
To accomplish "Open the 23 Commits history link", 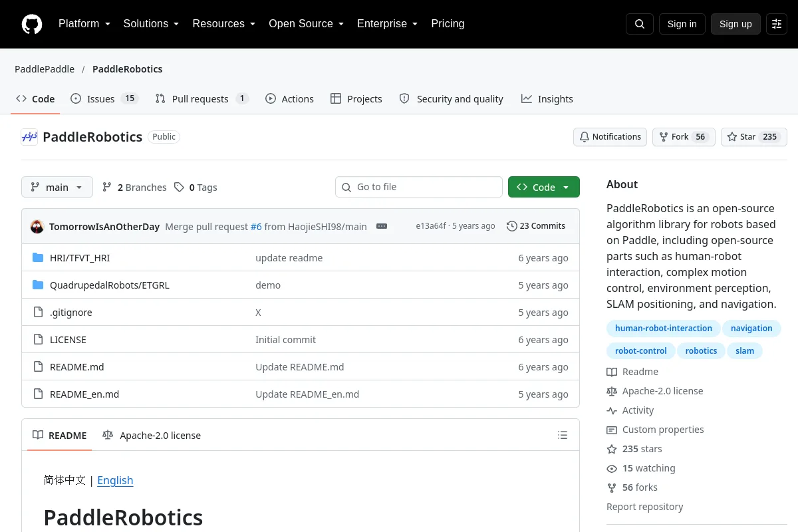I will [x=536, y=226].
